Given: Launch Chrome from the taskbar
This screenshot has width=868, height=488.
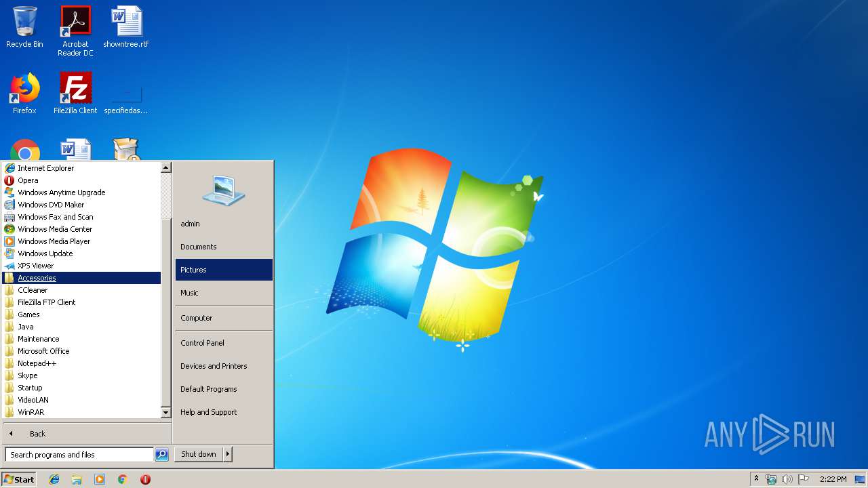Looking at the screenshot, I should (x=123, y=479).
